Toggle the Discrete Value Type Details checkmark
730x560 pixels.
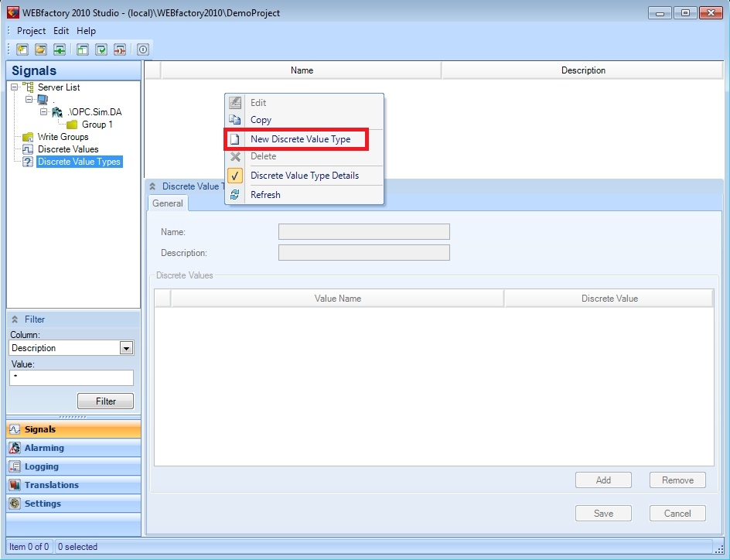304,176
